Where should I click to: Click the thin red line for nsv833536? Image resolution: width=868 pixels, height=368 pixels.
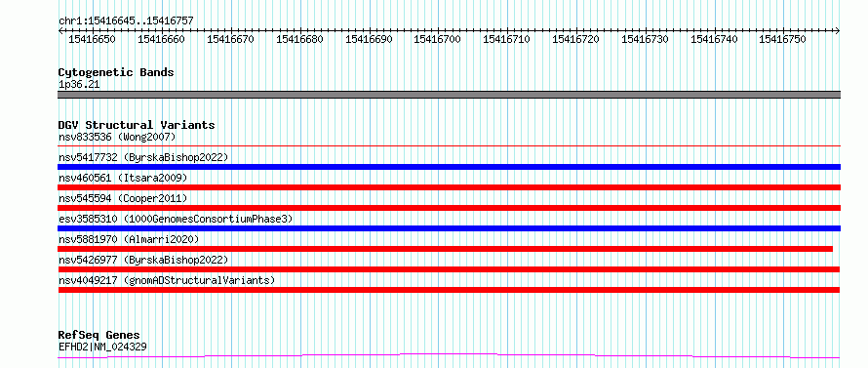(x=449, y=146)
